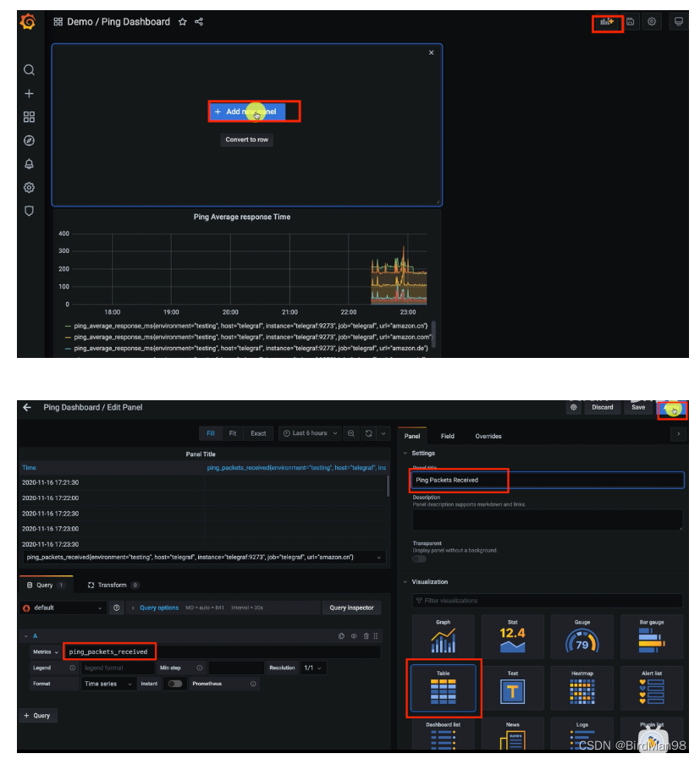The image size is (700, 759).
Task: Select the Table visualization
Action: 444,686
